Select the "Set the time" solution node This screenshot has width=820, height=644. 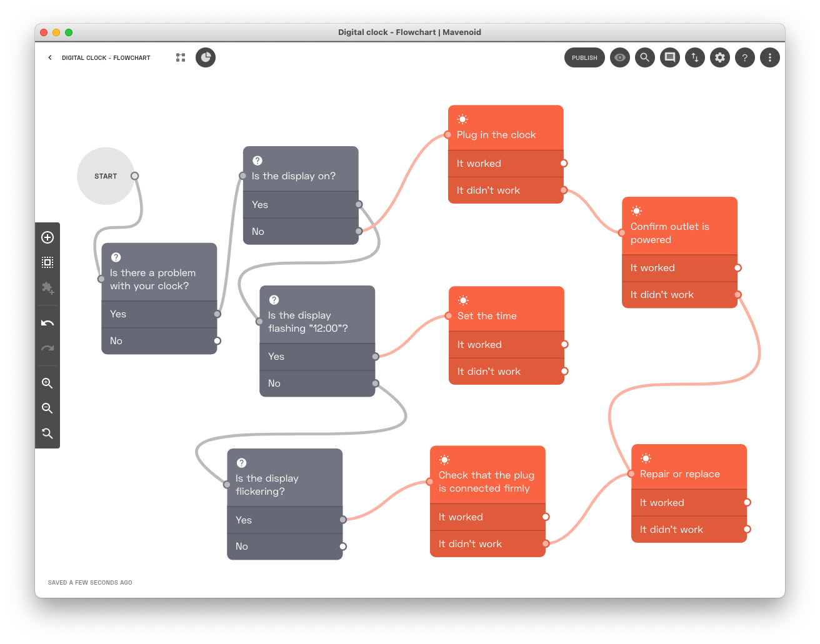[x=506, y=309]
